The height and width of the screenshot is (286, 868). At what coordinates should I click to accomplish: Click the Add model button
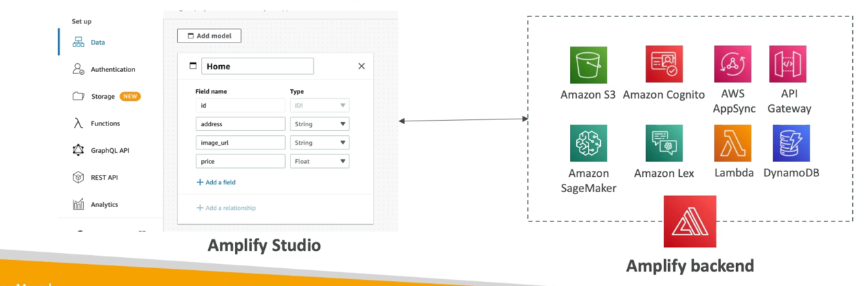209,36
